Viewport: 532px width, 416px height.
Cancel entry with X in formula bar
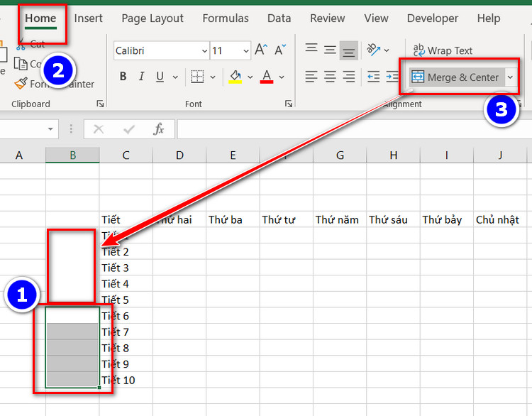99,129
